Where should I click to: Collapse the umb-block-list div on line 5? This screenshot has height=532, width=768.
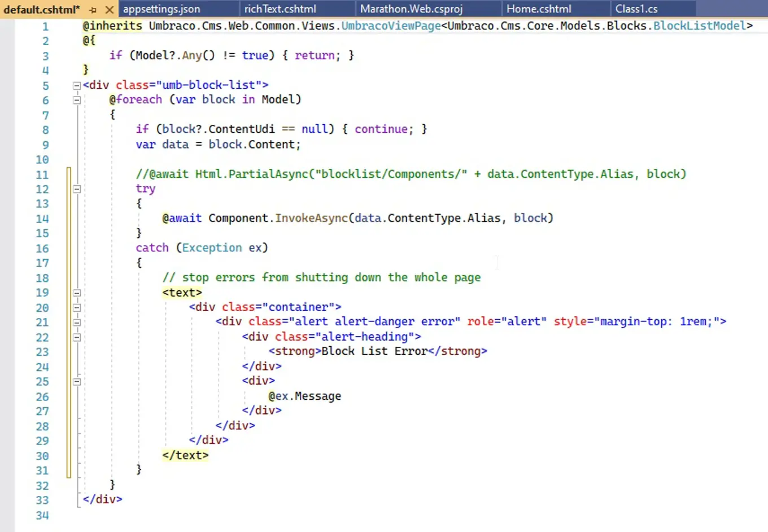coord(77,86)
